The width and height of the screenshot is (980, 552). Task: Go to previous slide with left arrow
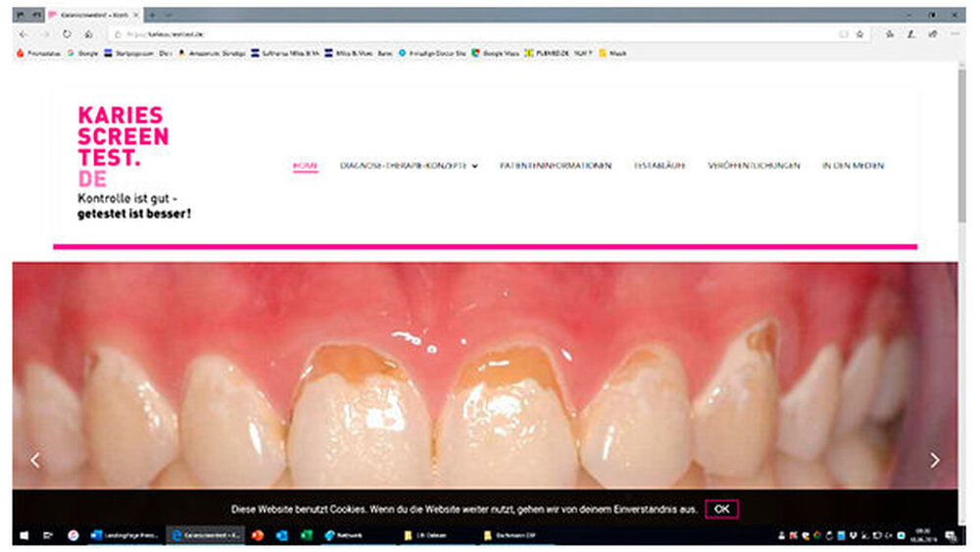tap(35, 460)
